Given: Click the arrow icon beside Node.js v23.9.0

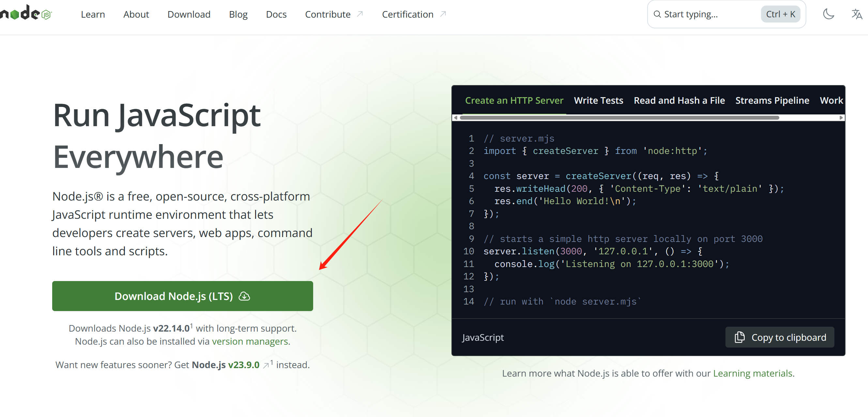Looking at the screenshot, I should (266, 365).
